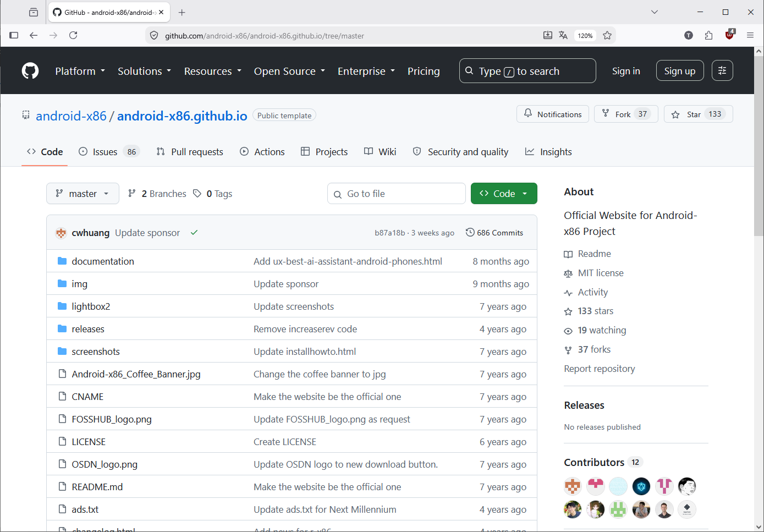Click the cwhuang avatar in commit row
This screenshot has width=764, height=532.
(x=61, y=233)
